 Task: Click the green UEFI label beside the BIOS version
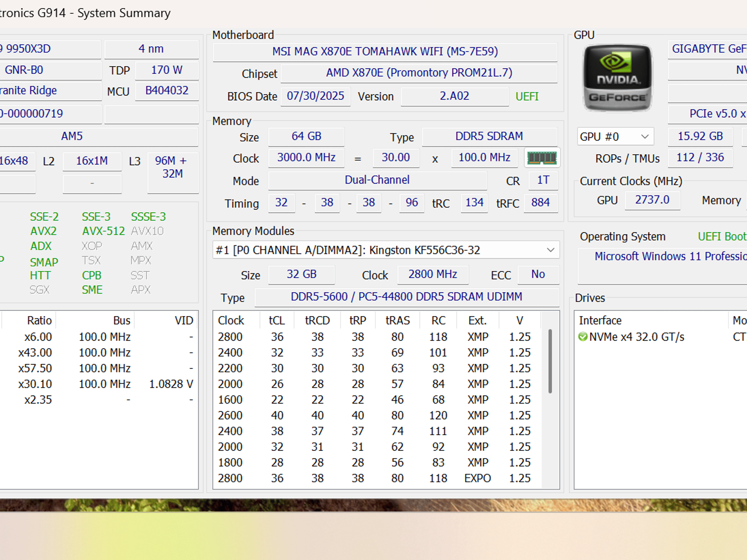(527, 97)
